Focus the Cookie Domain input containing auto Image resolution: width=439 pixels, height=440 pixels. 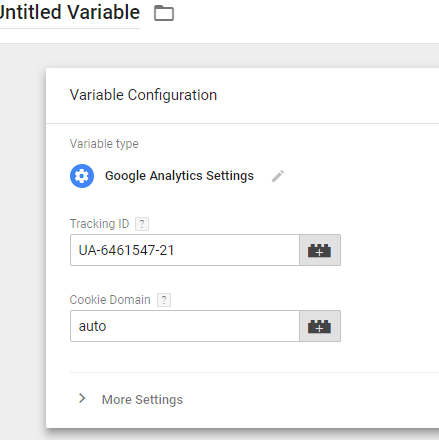(185, 326)
